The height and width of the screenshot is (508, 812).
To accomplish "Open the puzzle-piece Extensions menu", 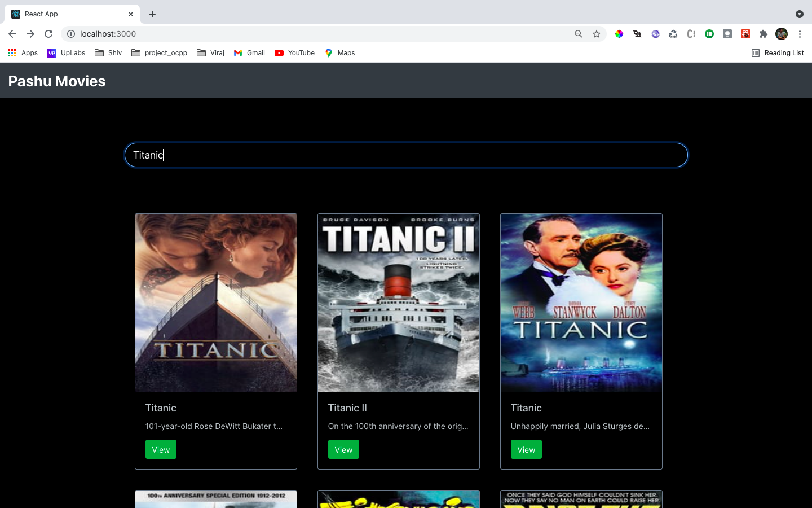I will (764, 34).
